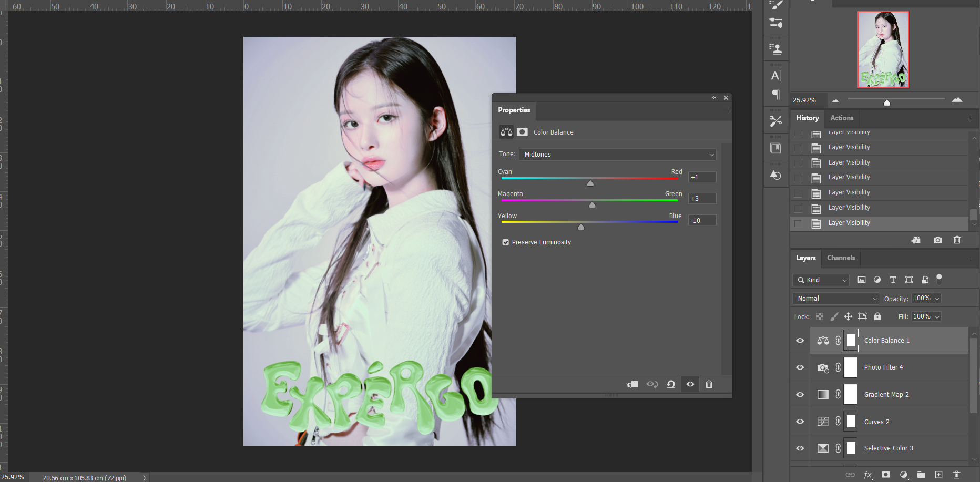This screenshot has width=980, height=482.
Task: Click Navigator zoom in large mountains button
Action: coord(957,100)
